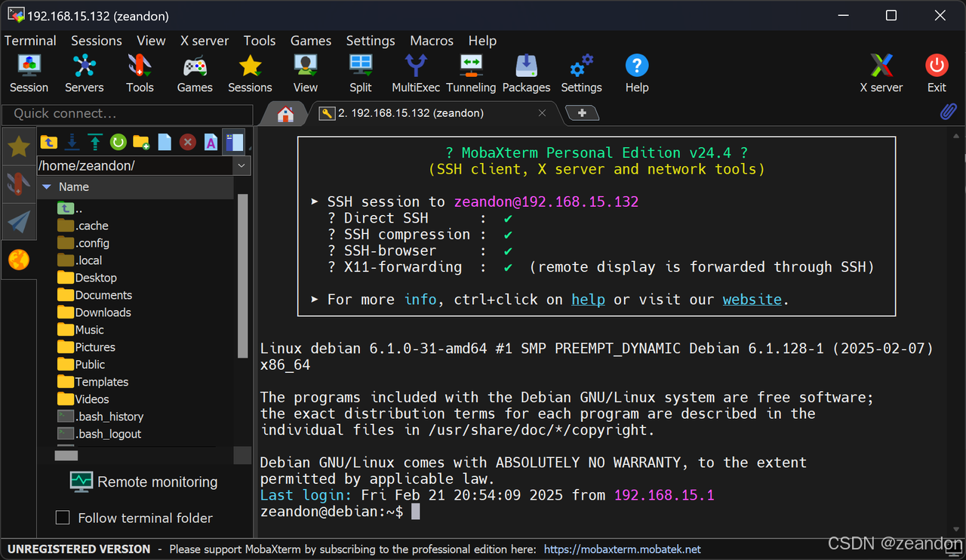Click the website link in the banner
This screenshot has width=966, height=560.
752,300
